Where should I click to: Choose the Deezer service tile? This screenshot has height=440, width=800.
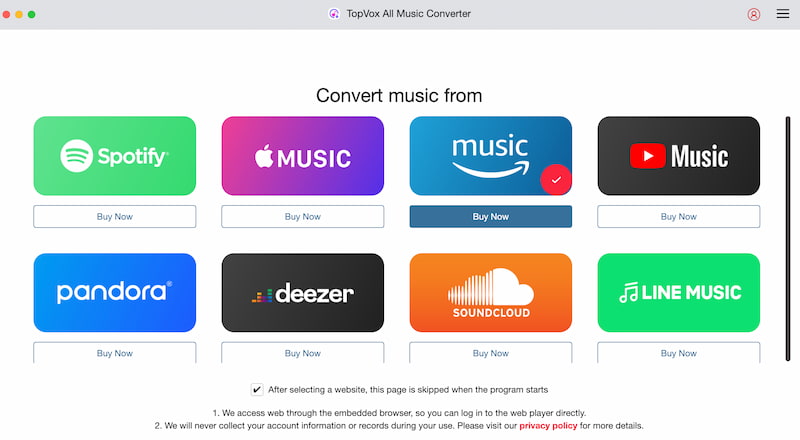click(x=303, y=292)
